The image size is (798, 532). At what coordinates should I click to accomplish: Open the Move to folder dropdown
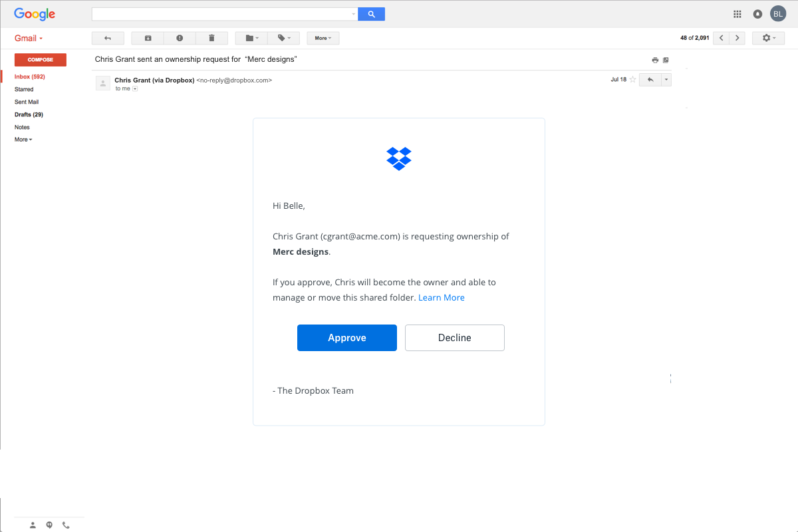point(251,38)
